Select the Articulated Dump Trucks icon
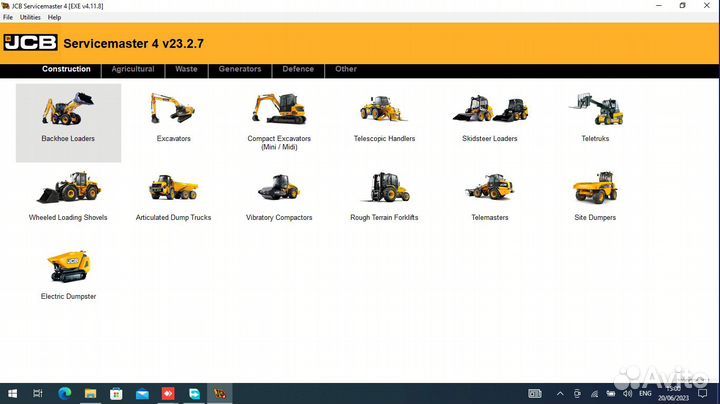 (x=174, y=187)
